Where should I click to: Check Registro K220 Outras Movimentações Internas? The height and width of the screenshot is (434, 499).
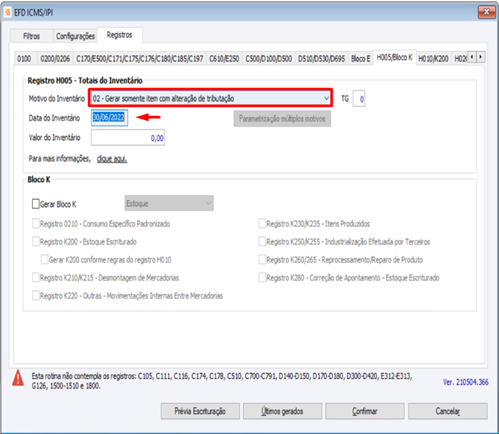36,295
